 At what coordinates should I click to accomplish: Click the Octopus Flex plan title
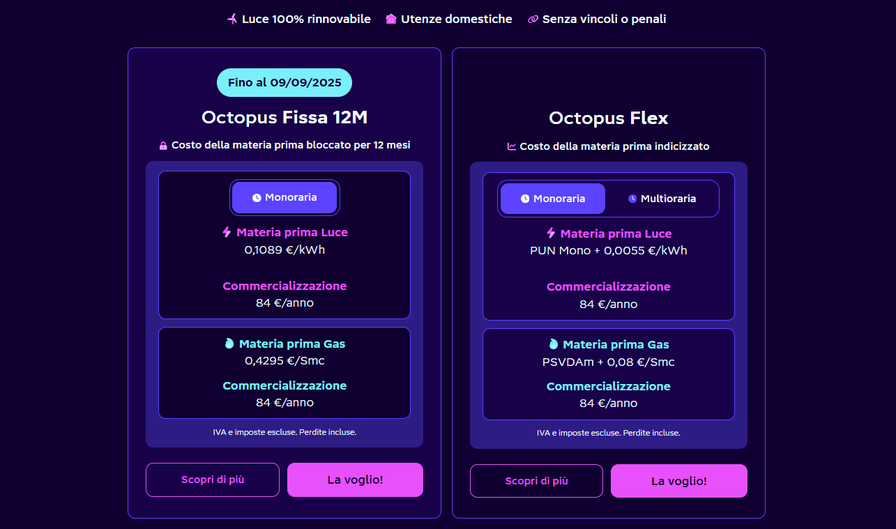(x=608, y=119)
